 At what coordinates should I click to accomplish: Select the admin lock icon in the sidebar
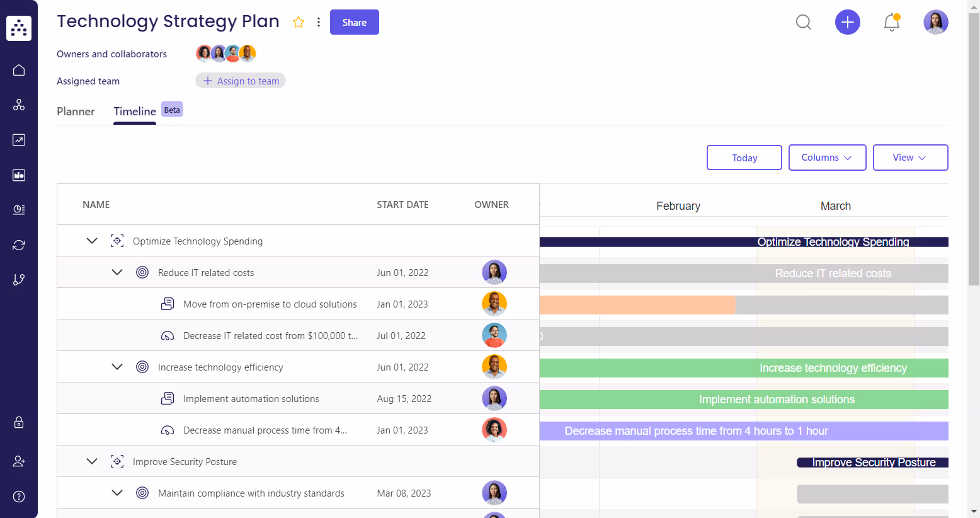(18, 423)
